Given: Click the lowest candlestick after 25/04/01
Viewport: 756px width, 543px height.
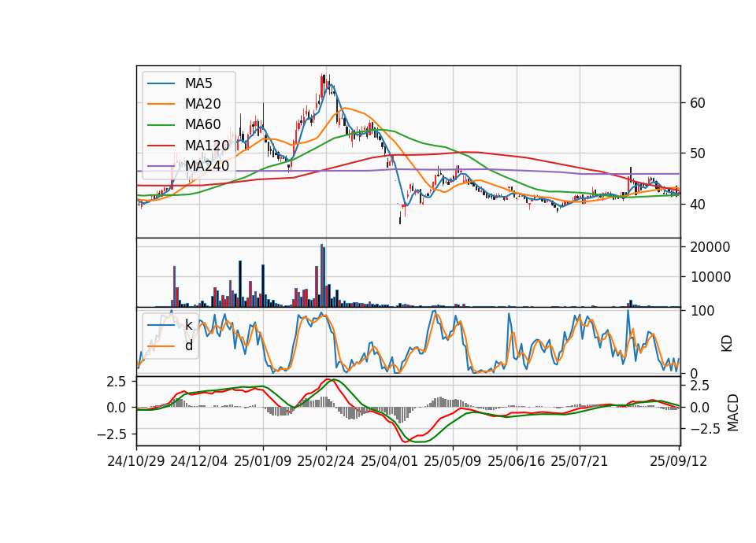Looking at the screenshot, I should 400,216.
